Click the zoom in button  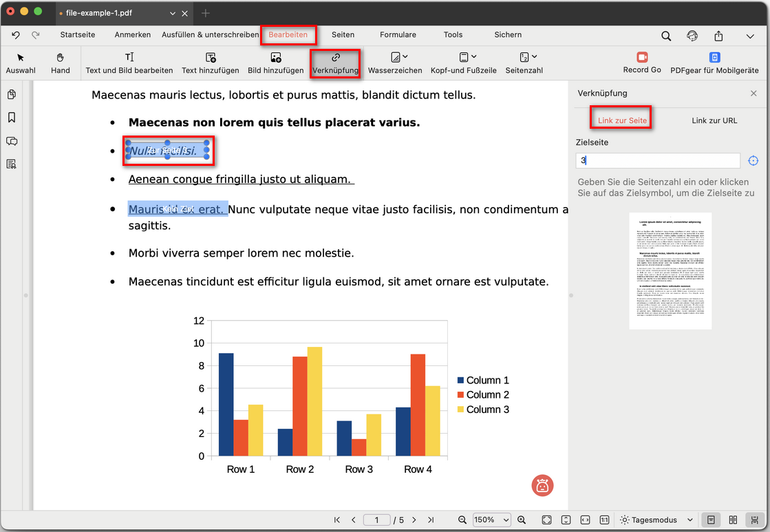point(522,520)
